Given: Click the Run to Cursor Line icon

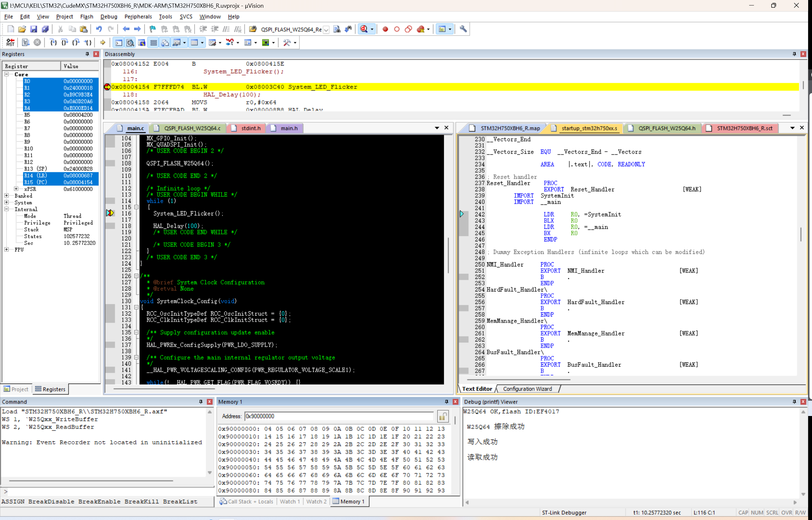Looking at the screenshot, I should 88,43.
